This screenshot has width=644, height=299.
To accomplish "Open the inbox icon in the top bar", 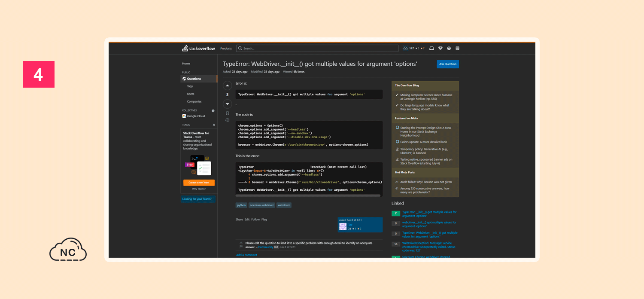I will click(x=431, y=49).
